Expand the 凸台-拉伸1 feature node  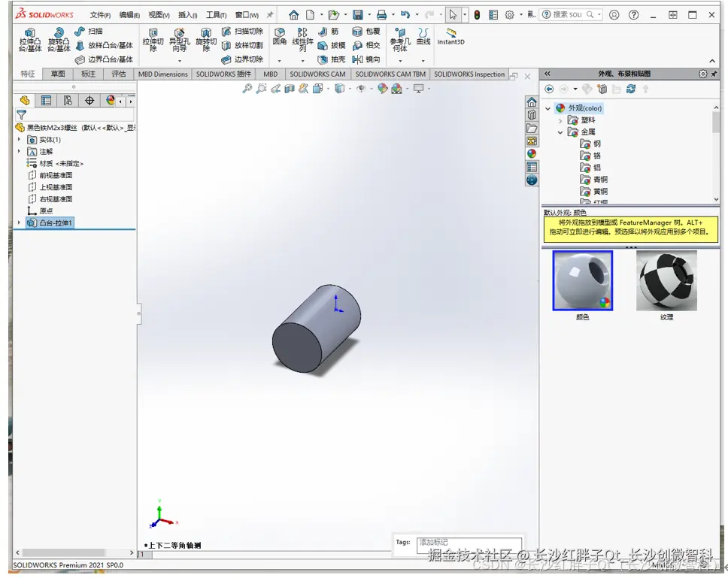[19, 222]
